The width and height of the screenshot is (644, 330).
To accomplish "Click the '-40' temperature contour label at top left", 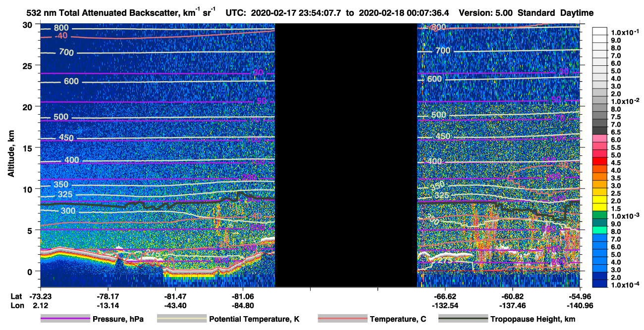I will click(x=60, y=36).
